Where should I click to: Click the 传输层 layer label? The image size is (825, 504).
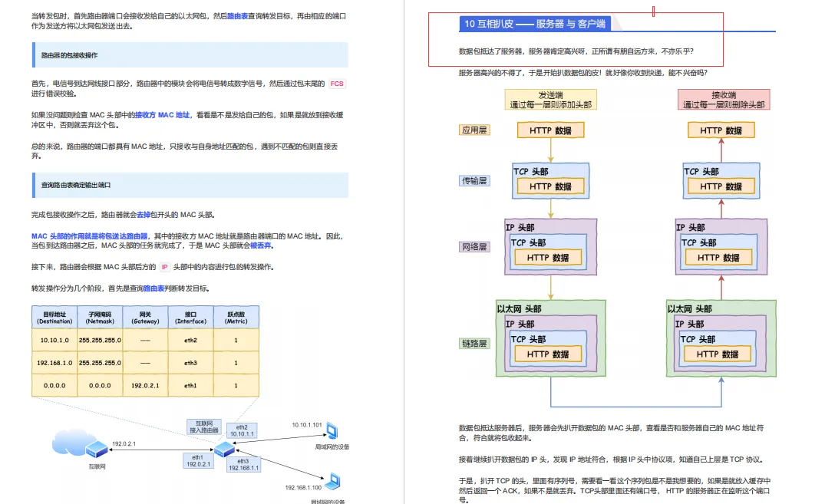tap(474, 181)
